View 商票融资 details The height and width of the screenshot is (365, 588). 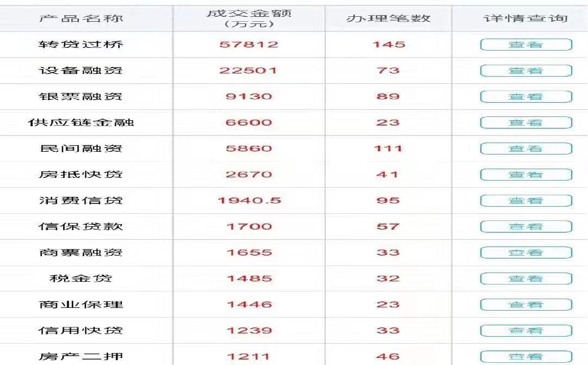tap(526, 252)
